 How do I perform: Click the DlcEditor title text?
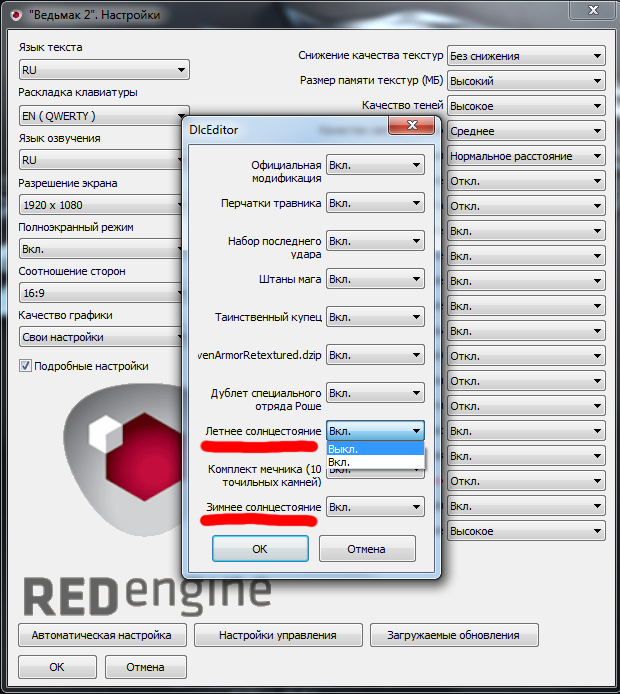pyautogui.click(x=214, y=130)
